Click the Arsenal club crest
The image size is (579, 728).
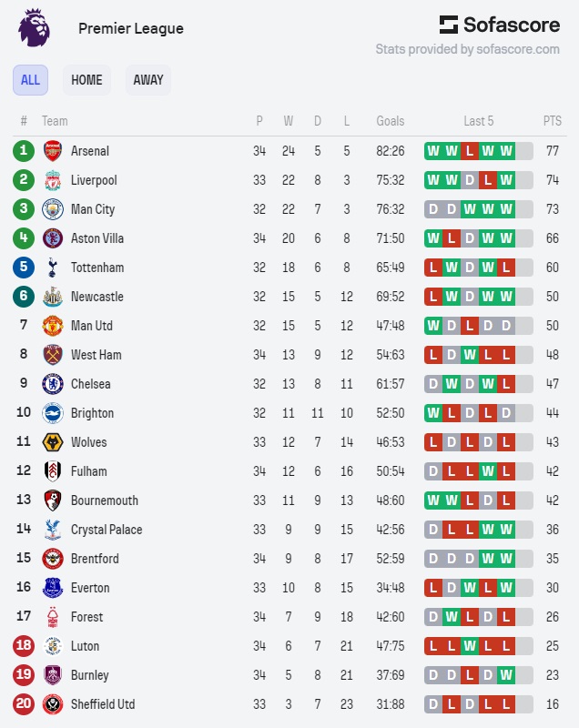[x=53, y=151]
